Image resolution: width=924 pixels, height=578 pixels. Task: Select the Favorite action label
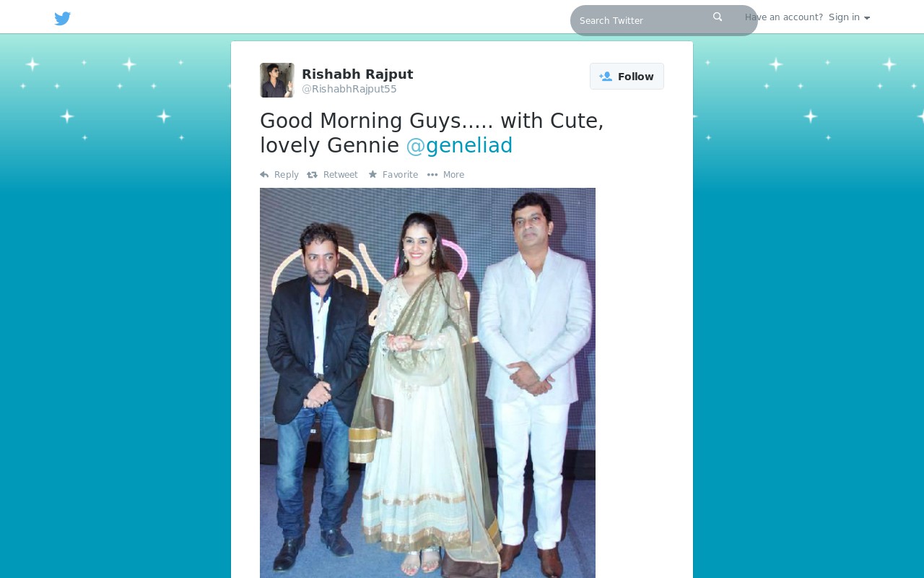[400, 175]
